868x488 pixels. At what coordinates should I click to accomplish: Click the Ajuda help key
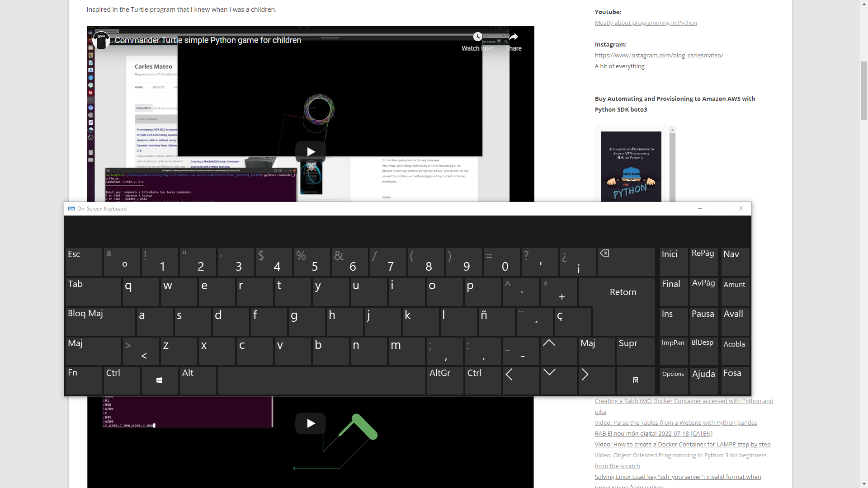(703, 380)
